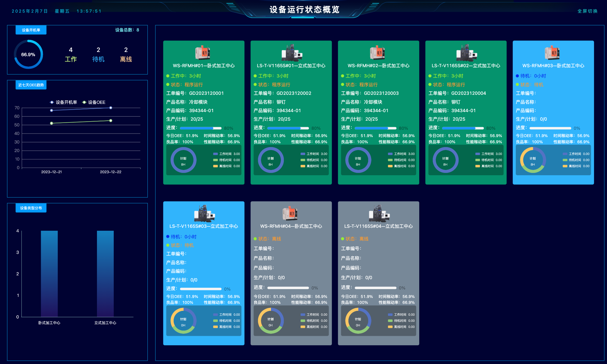The height and width of the screenshot is (364, 607).
Task: Click LS-T-V1165S#03 standby machine icon
Action: point(204,213)
